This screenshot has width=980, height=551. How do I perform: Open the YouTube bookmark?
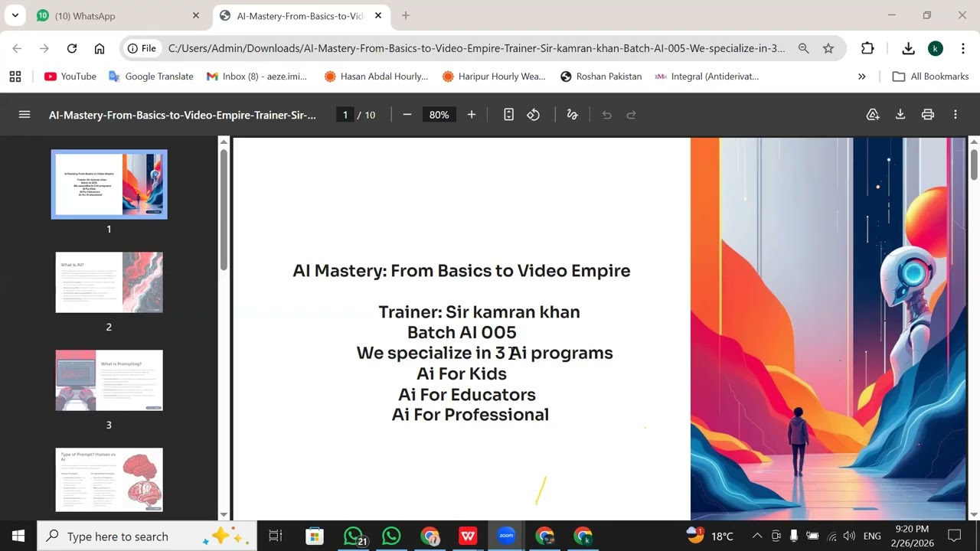[x=70, y=77]
